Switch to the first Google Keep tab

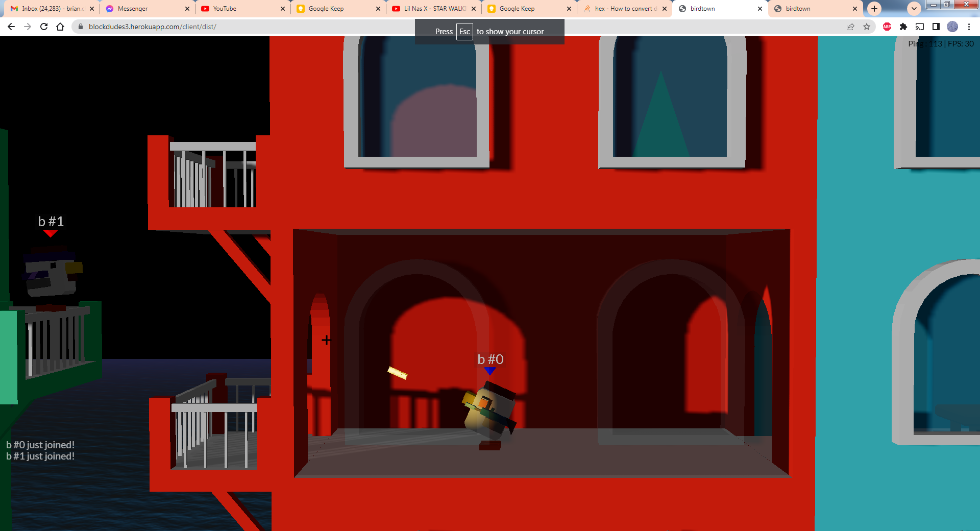338,9
